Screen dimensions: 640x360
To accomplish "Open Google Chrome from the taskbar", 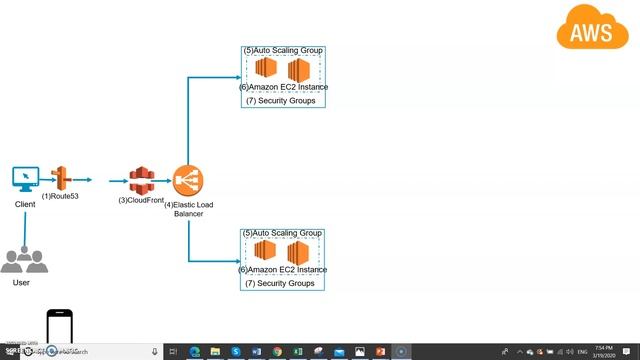I will [277, 351].
